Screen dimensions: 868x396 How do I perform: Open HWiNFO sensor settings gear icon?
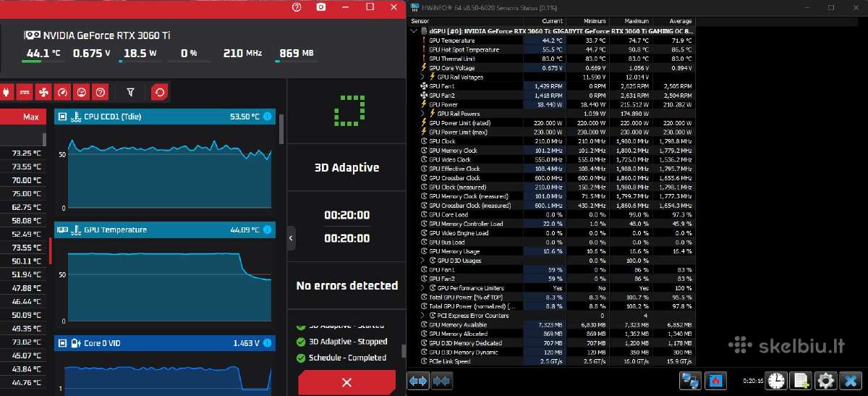[826, 380]
